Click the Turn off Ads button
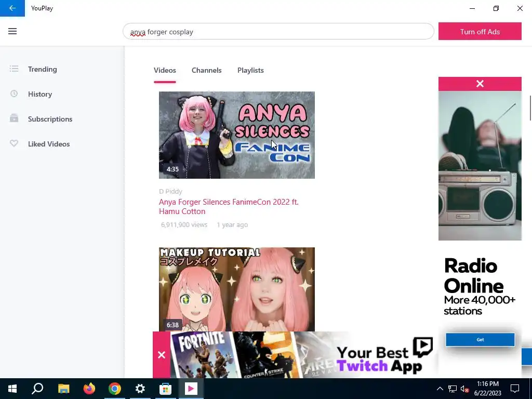Image resolution: width=532 pixels, height=399 pixels. [480, 31]
